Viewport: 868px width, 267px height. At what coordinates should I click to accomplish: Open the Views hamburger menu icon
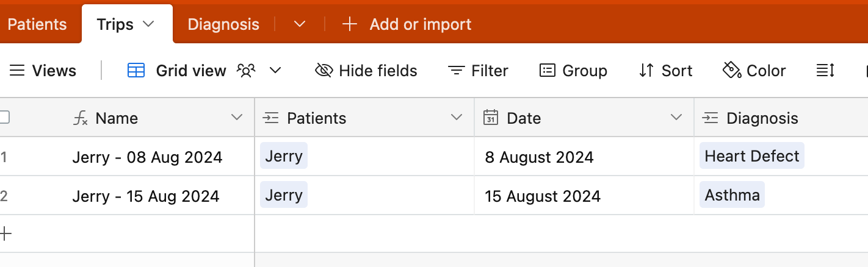pyautogui.click(x=17, y=71)
